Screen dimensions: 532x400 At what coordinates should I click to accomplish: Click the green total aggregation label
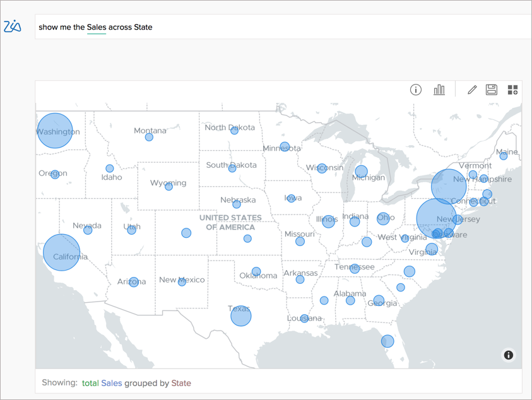tap(90, 383)
